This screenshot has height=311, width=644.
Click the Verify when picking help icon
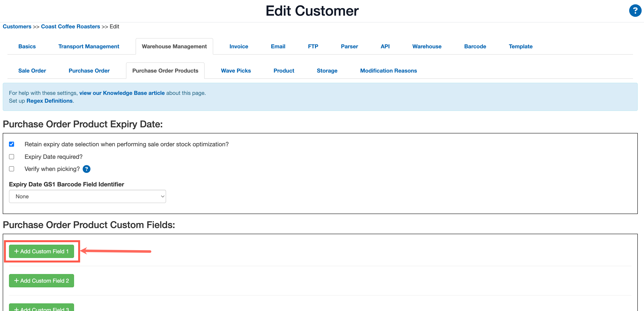pos(87,169)
